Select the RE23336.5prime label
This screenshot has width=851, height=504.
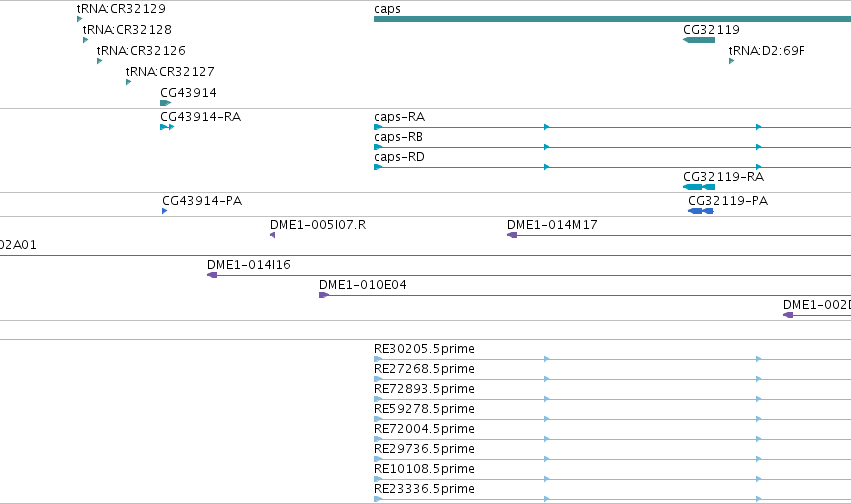pos(424,489)
